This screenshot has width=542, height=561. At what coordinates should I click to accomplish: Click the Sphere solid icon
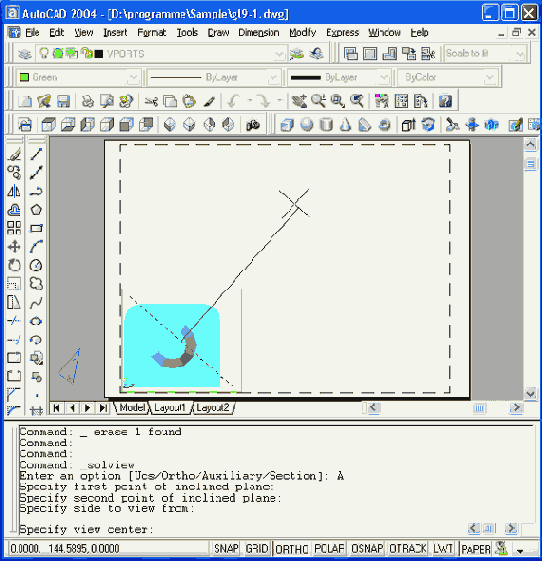tap(306, 125)
